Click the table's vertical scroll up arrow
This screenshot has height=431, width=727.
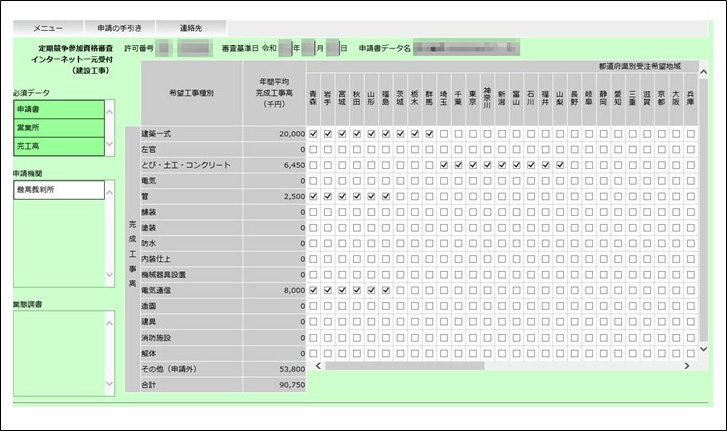703,72
